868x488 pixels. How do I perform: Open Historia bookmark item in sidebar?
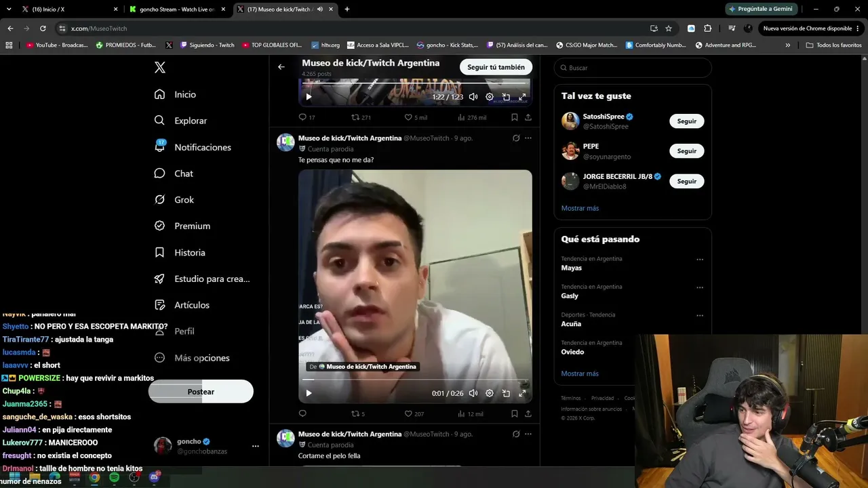coord(180,252)
